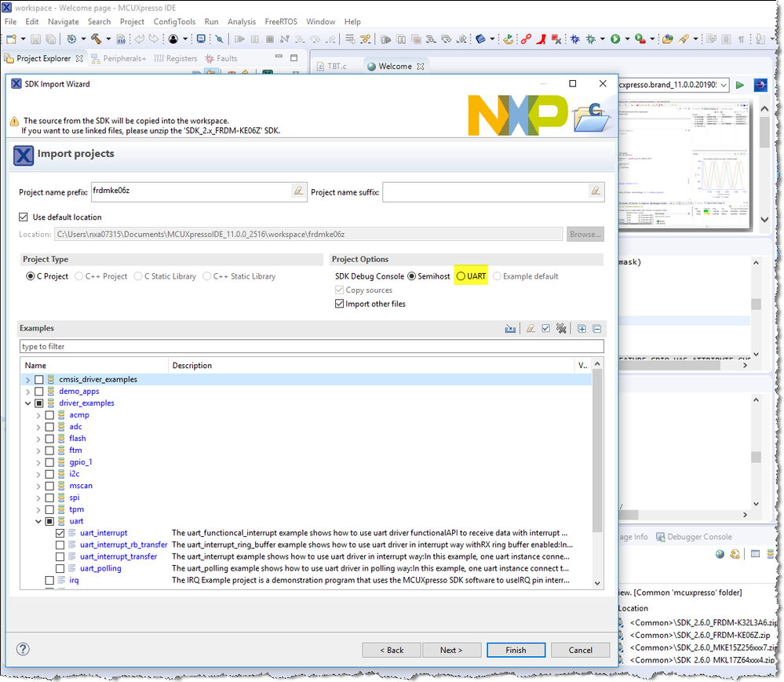The width and height of the screenshot is (784, 682).
Task: Click the Deselect-all cross icon in the Examples toolbar
Action: click(561, 328)
